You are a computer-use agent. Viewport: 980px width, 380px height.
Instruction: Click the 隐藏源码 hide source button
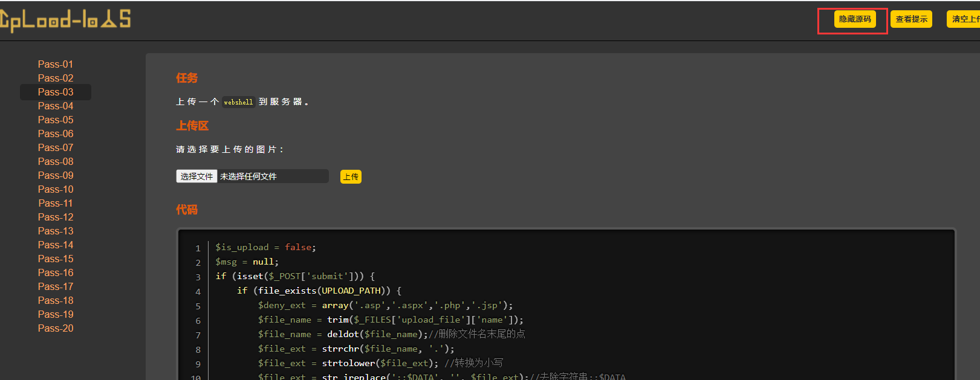(854, 19)
